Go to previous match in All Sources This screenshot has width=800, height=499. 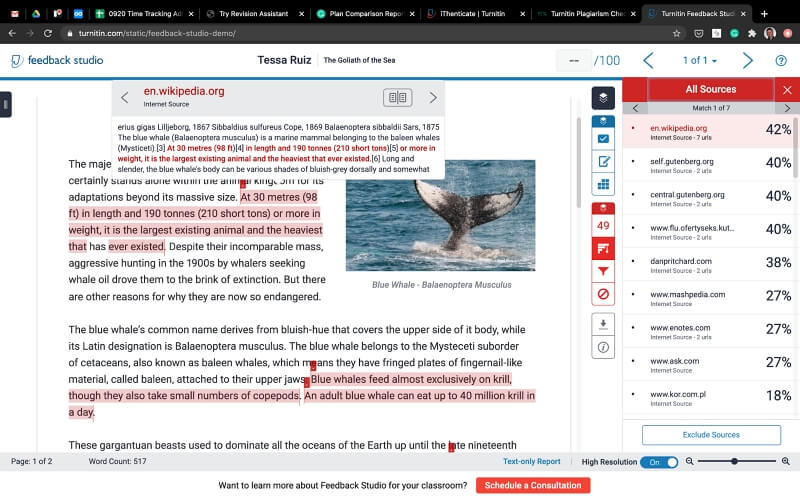click(x=635, y=108)
